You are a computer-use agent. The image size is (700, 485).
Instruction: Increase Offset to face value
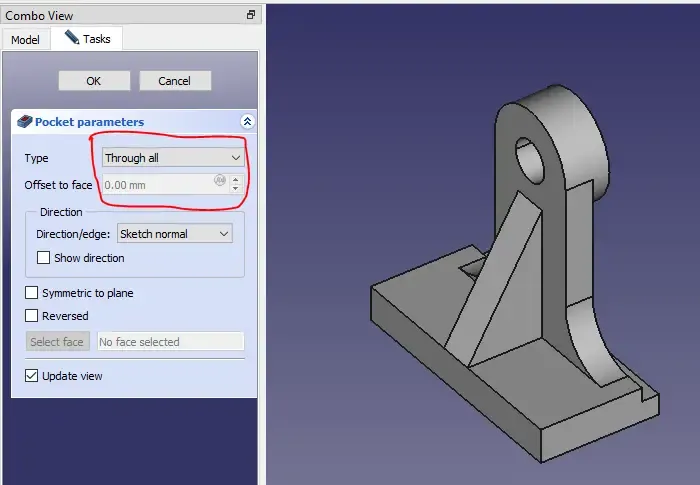tap(236, 180)
